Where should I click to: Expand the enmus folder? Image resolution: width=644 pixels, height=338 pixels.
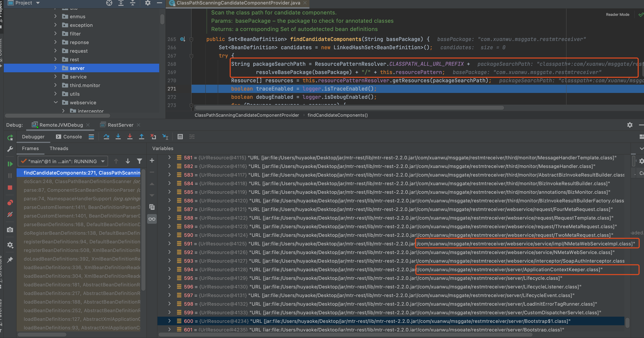[55, 17]
